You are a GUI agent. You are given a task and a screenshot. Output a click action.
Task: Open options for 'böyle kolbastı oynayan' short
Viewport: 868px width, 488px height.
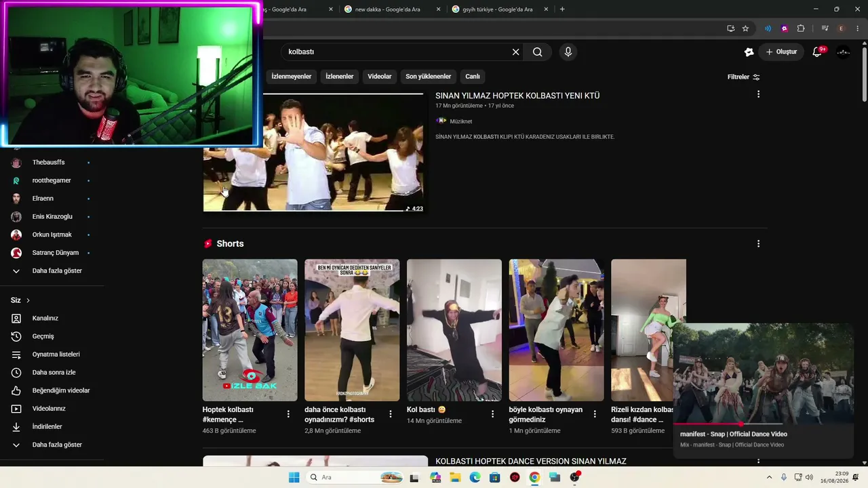(595, 414)
